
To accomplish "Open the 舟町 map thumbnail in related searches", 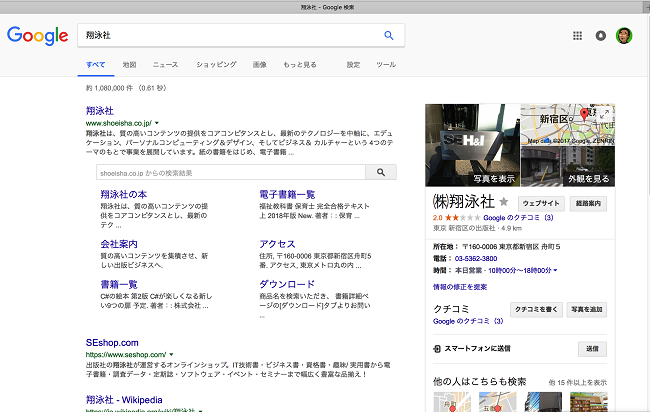I will (452, 402).
